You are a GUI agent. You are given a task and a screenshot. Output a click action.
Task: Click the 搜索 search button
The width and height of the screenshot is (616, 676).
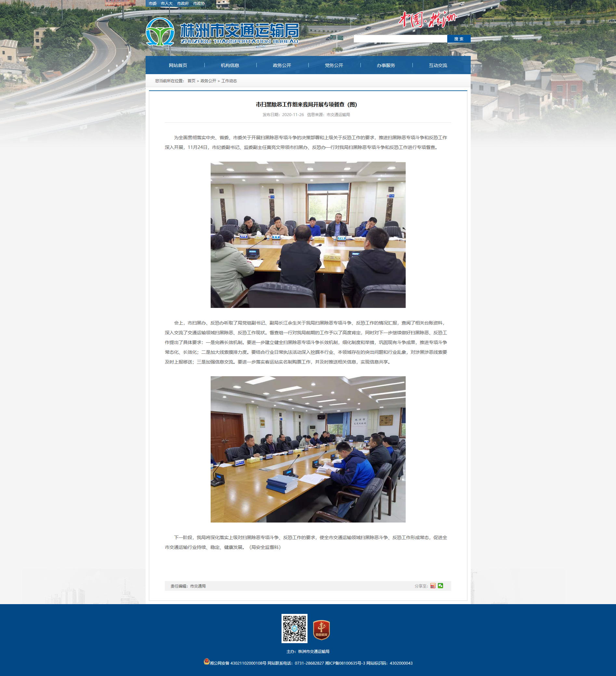[459, 39]
